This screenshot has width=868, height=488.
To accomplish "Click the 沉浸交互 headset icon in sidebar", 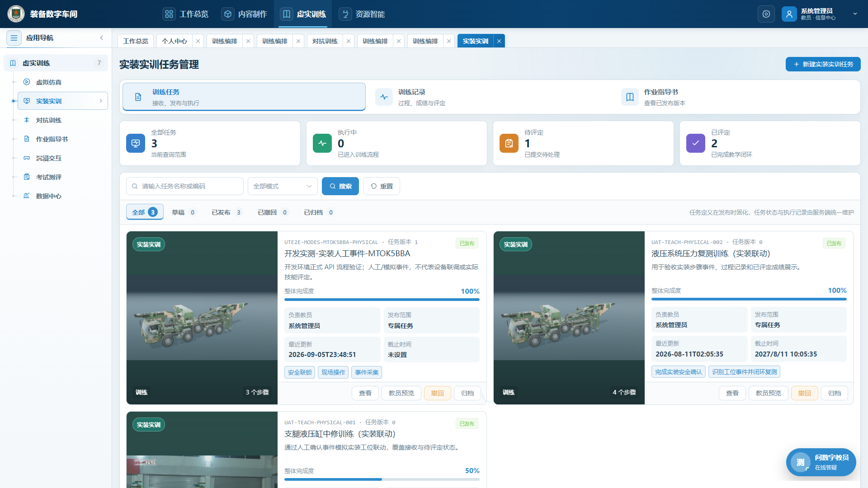I will point(27,158).
